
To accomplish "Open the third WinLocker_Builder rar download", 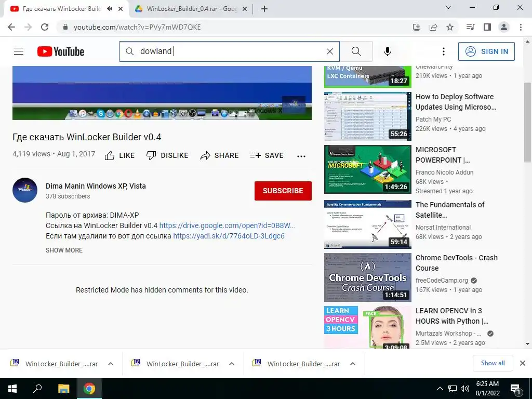I will click(x=297, y=364).
